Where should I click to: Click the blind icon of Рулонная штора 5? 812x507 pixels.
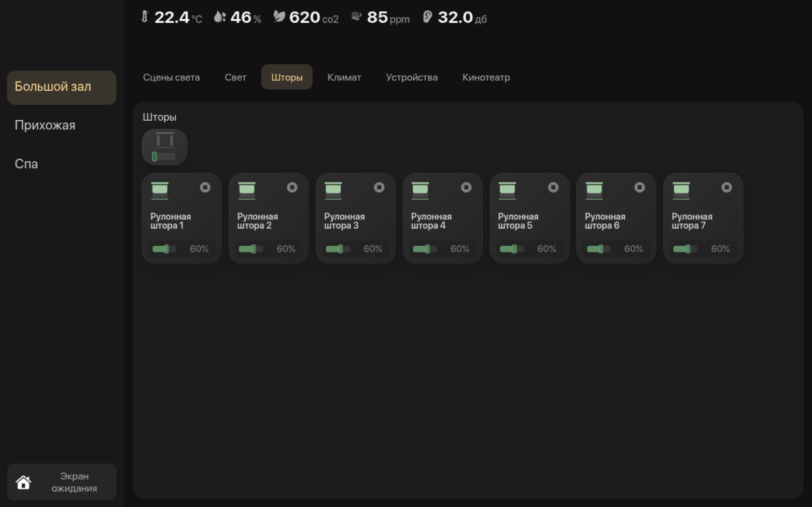pyautogui.click(x=507, y=190)
